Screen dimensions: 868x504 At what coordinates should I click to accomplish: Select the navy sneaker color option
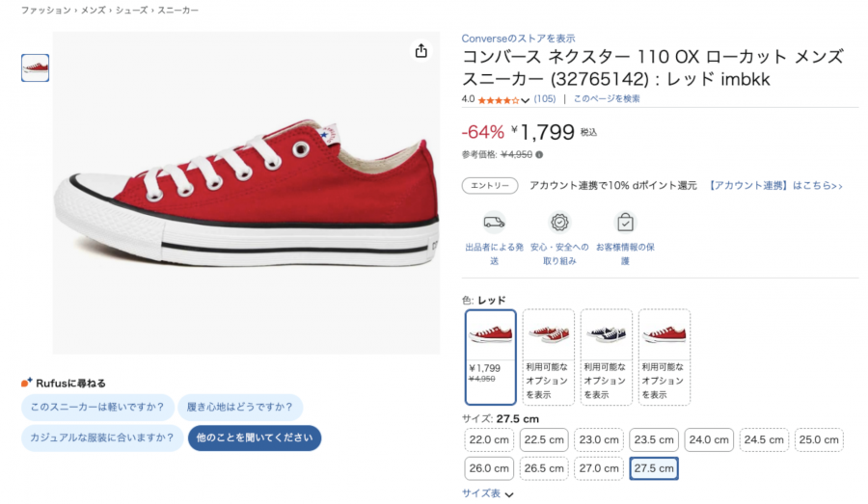coord(607,357)
